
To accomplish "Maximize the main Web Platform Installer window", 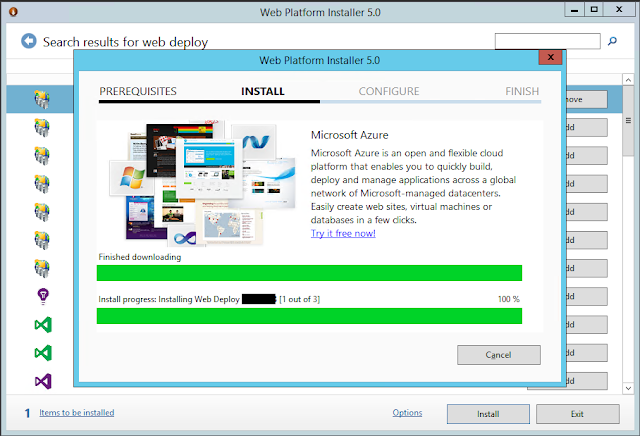I will tap(594, 10).
